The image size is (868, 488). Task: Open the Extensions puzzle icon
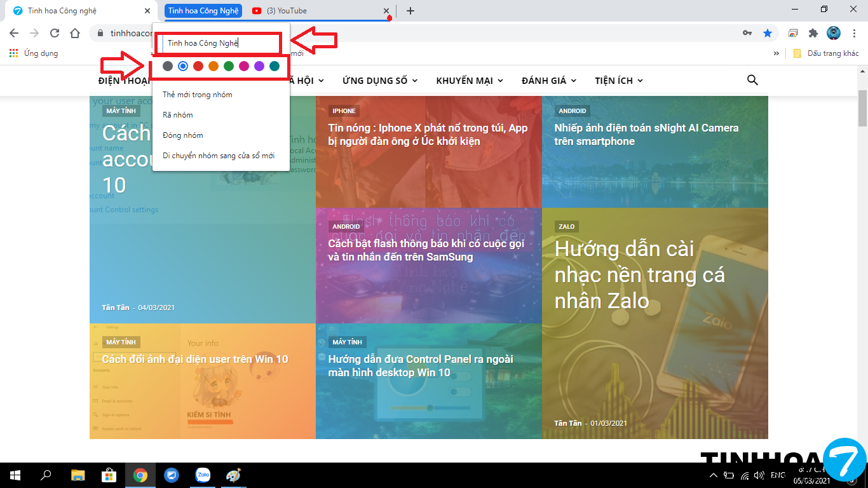coord(813,33)
